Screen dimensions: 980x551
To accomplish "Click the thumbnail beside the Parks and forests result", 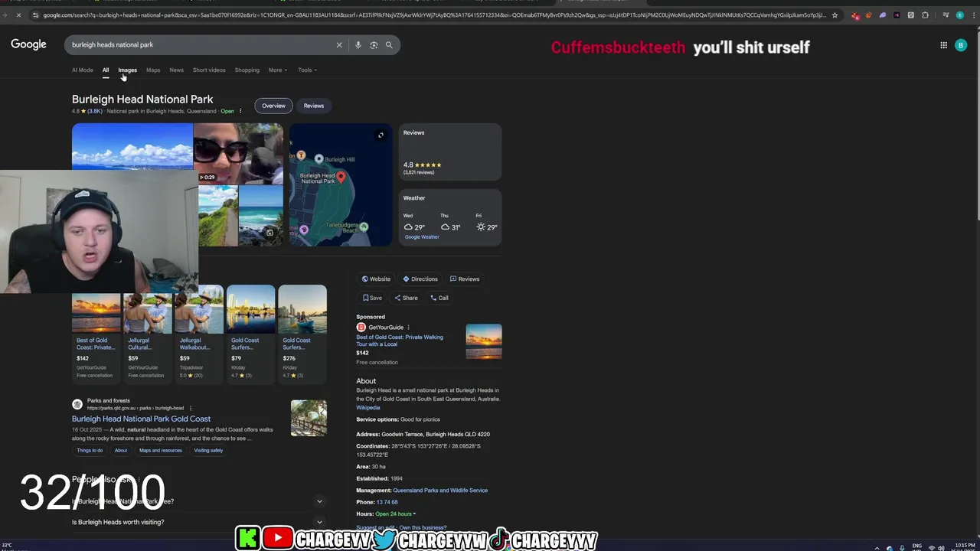I will tap(309, 418).
